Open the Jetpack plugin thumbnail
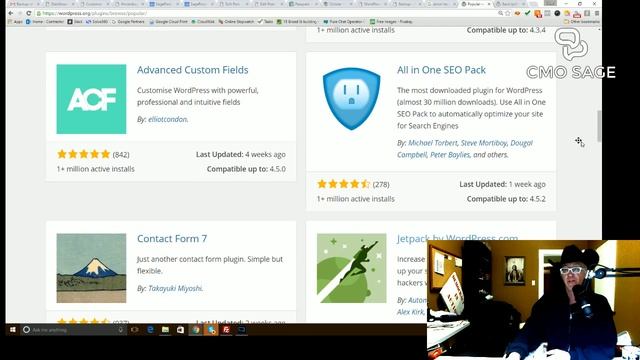Image resolution: width=640 pixels, height=360 pixels. (x=351, y=268)
